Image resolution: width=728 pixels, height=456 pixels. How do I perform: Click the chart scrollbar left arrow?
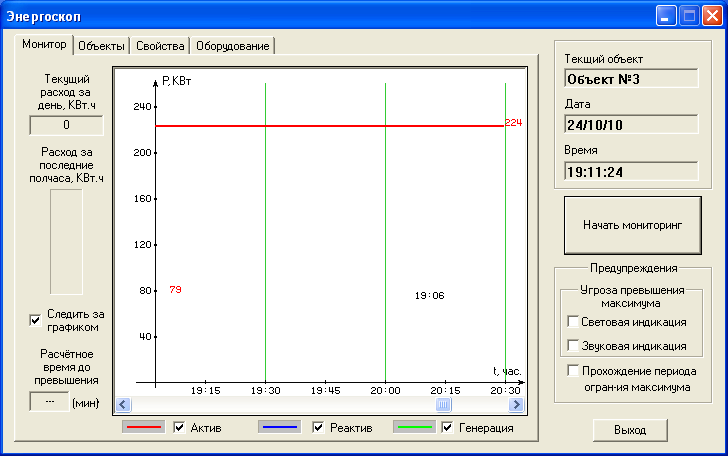coord(124,405)
